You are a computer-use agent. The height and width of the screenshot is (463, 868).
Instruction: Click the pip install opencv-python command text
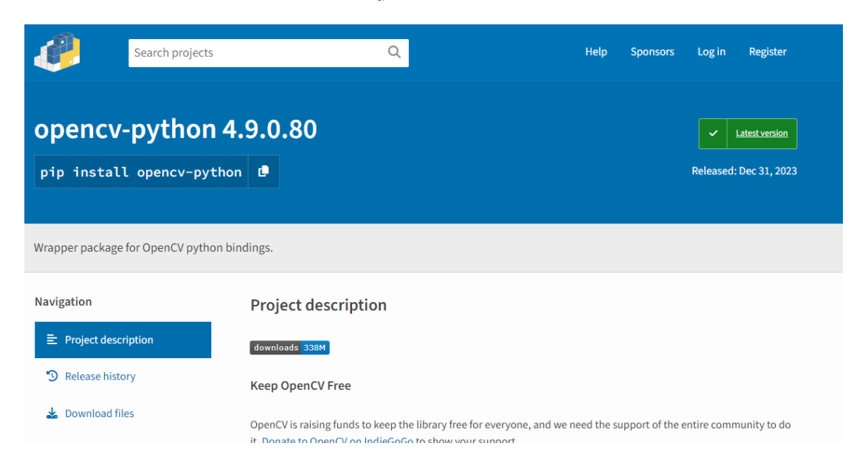pos(141,172)
